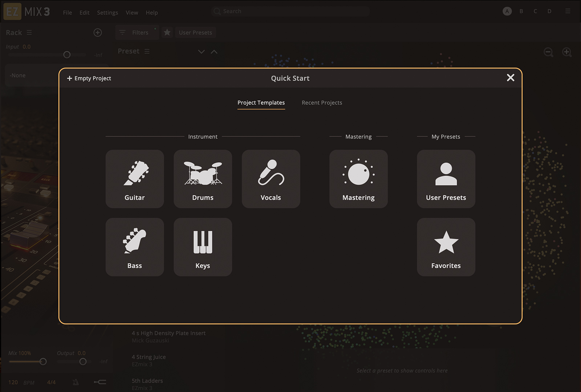Go to previous preset with up chevron
Viewport: 581px width, 392px height.
[214, 52]
